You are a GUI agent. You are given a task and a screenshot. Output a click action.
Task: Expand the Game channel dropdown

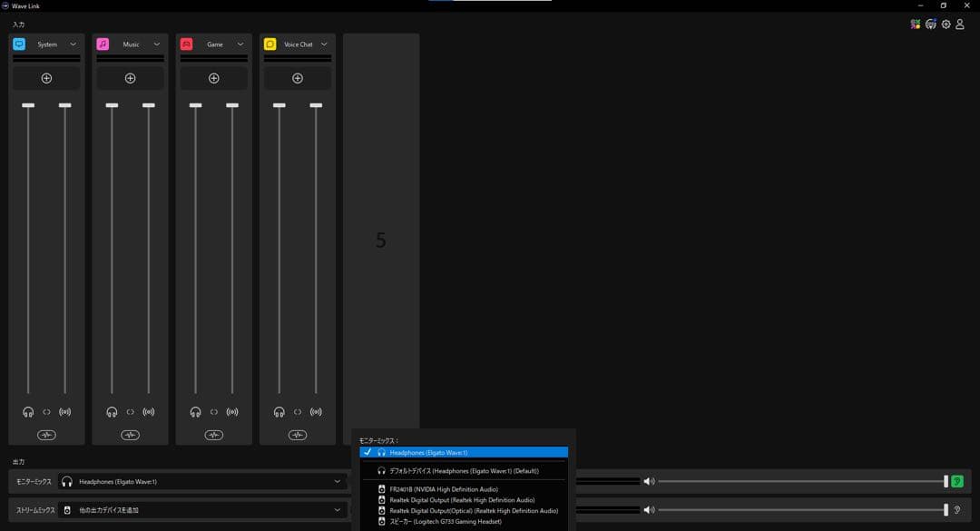point(240,44)
